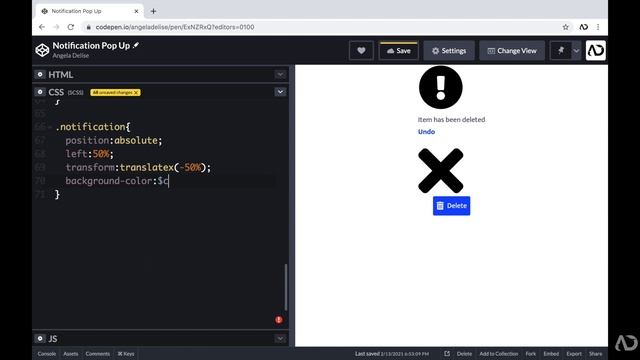640x360 pixels.
Task: Click the Undo link in preview
Action: click(x=426, y=131)
